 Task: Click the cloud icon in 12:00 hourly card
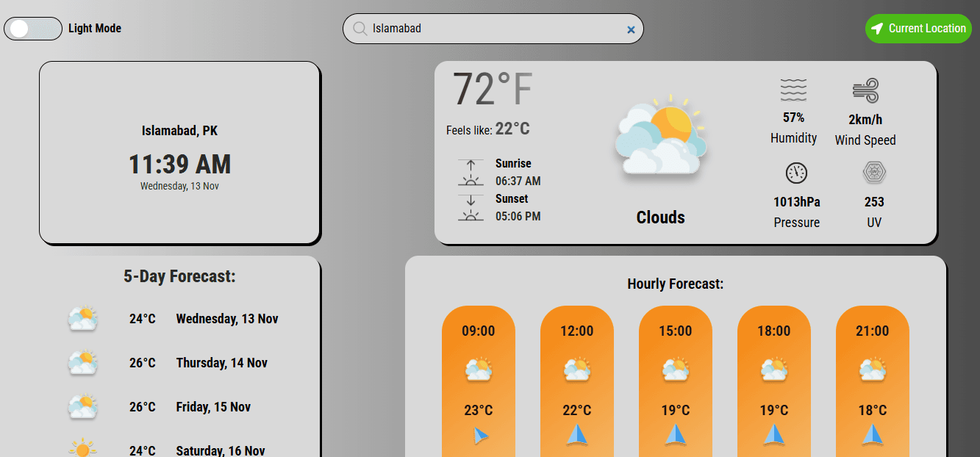[577, 369]
